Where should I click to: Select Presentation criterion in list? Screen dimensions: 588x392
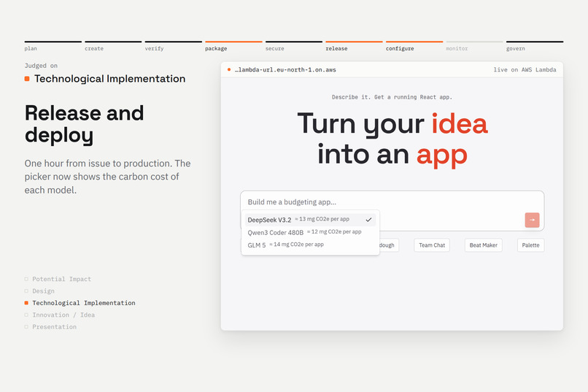pos(50,327)
